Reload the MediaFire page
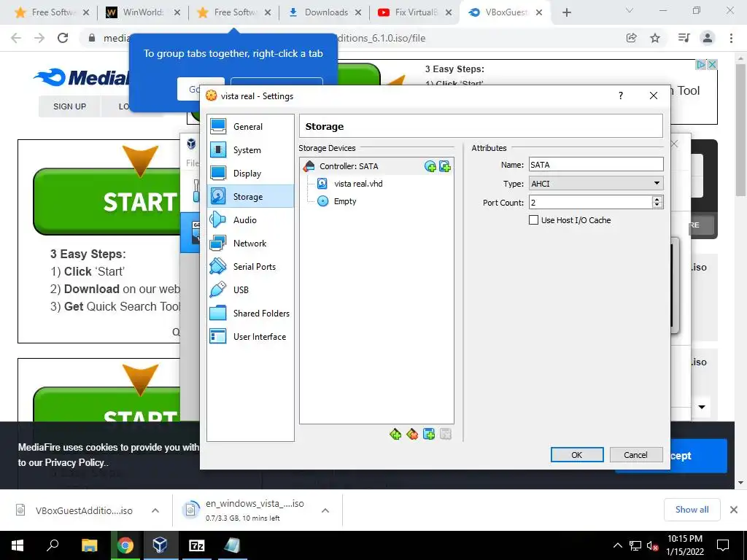The image size is (747, 560). pos(63,38)
